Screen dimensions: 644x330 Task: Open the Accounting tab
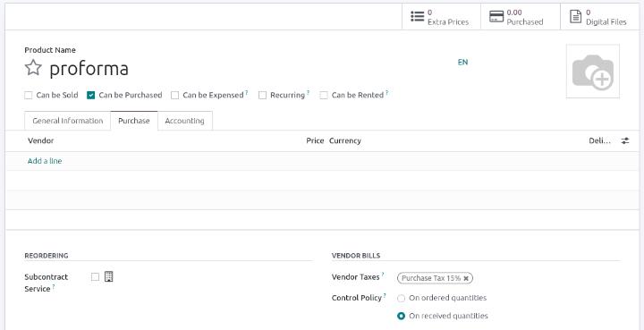pos(185,121)
